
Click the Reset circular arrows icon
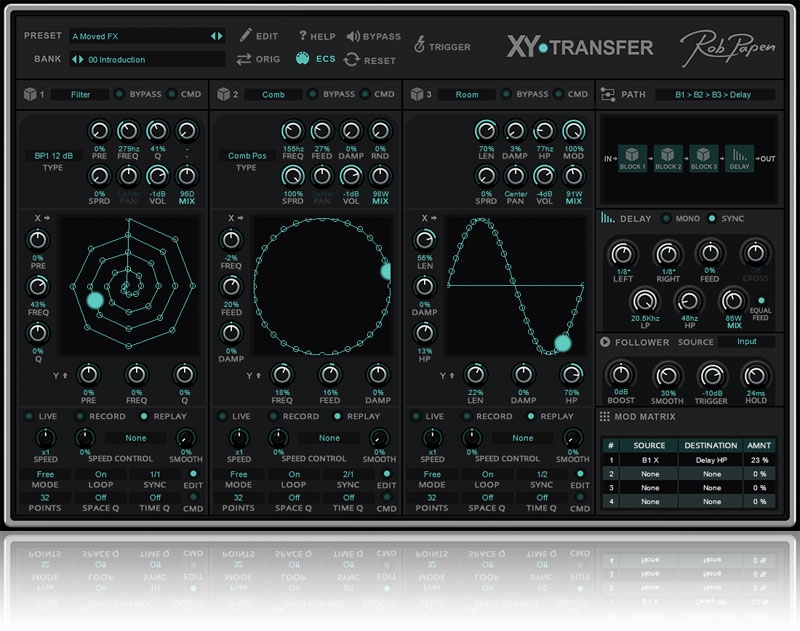352,59
